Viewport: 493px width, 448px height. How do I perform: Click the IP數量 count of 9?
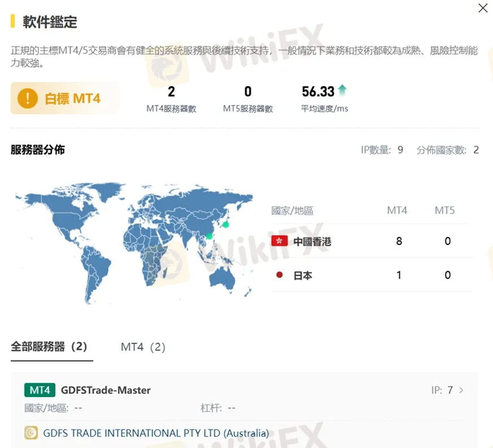point(401,149)
